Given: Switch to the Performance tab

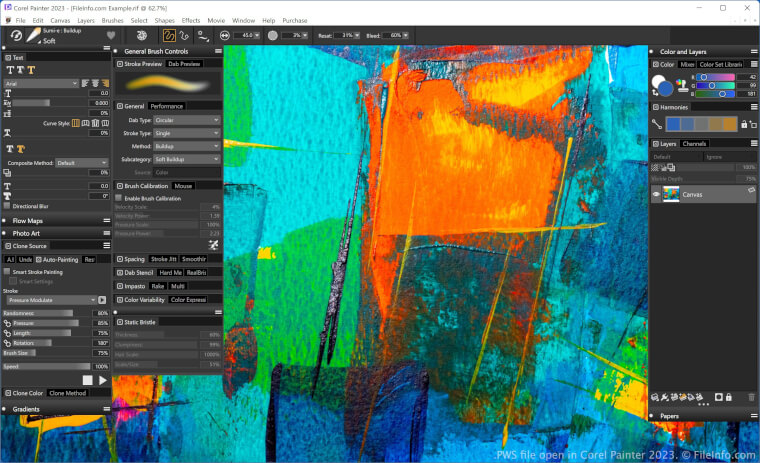Looking at the screenshot, I should point(166,105).
